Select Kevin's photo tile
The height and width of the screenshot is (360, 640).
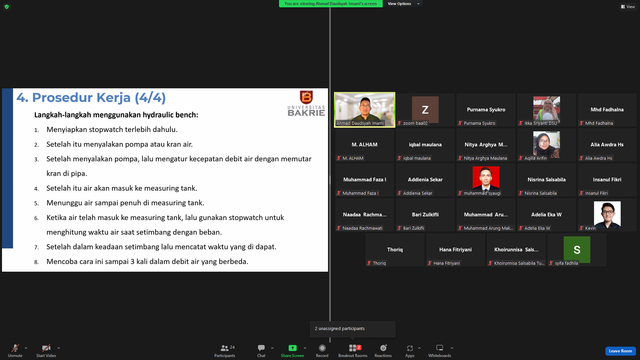pos(607,215)
